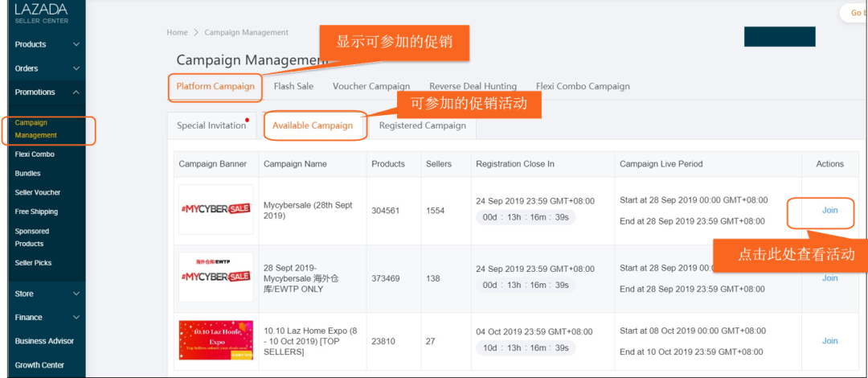The width and height of the screenshot is (868, 378).
Task: Open the Registered Campaign sub-tab
Action: pos(423,125)
